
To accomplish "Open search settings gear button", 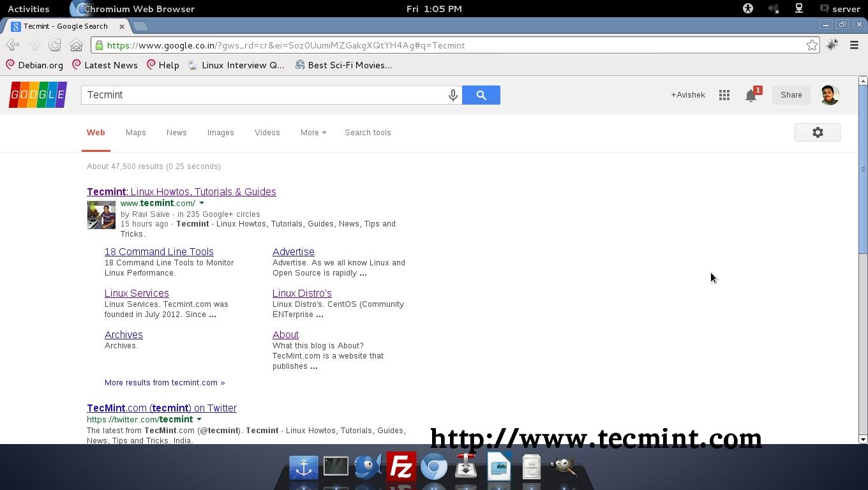I will [x=817, y=133].
